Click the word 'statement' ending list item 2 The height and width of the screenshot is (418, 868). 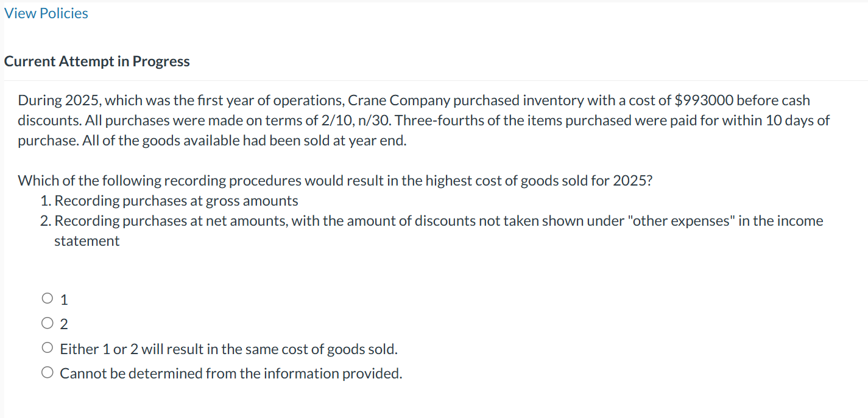pos(86,241)
